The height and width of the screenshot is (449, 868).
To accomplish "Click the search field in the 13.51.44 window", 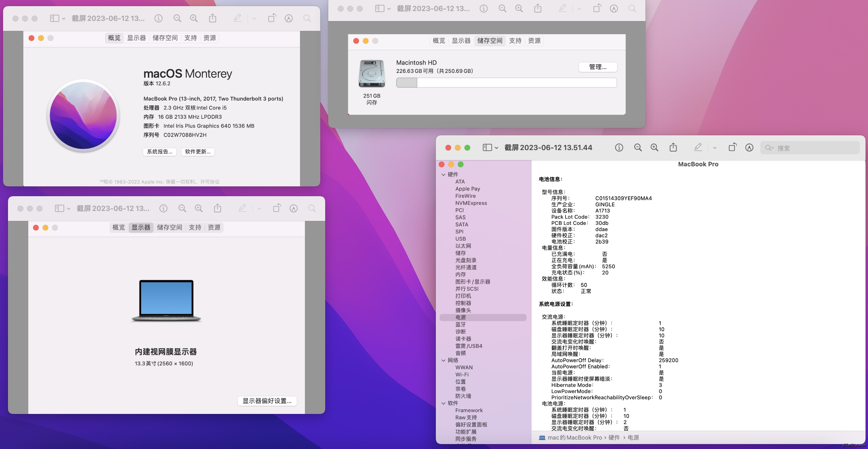I will (810, 148).
